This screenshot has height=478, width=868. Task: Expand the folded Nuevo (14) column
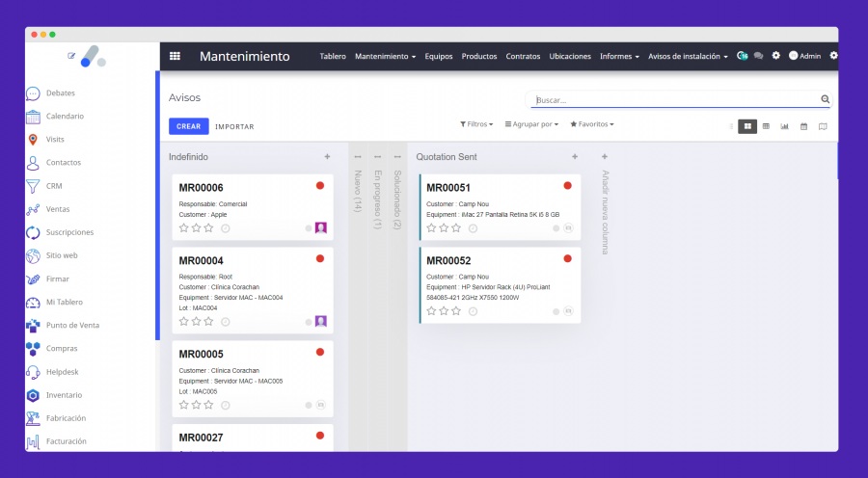click(358, 191)
